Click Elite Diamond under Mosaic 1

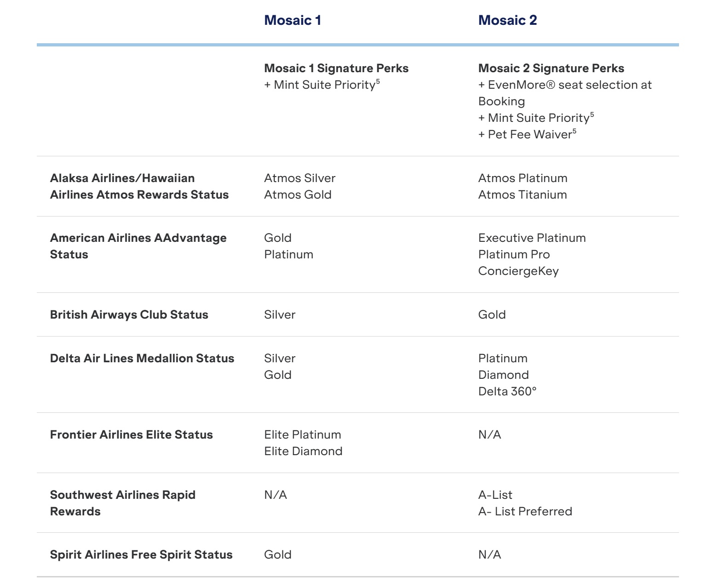[303, 451]
